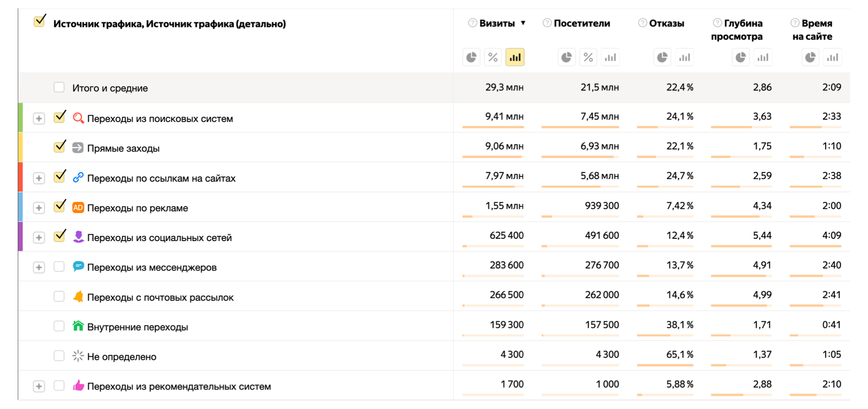Select bar chart view for Визиты
868x409 pixels.
point(515,57)
